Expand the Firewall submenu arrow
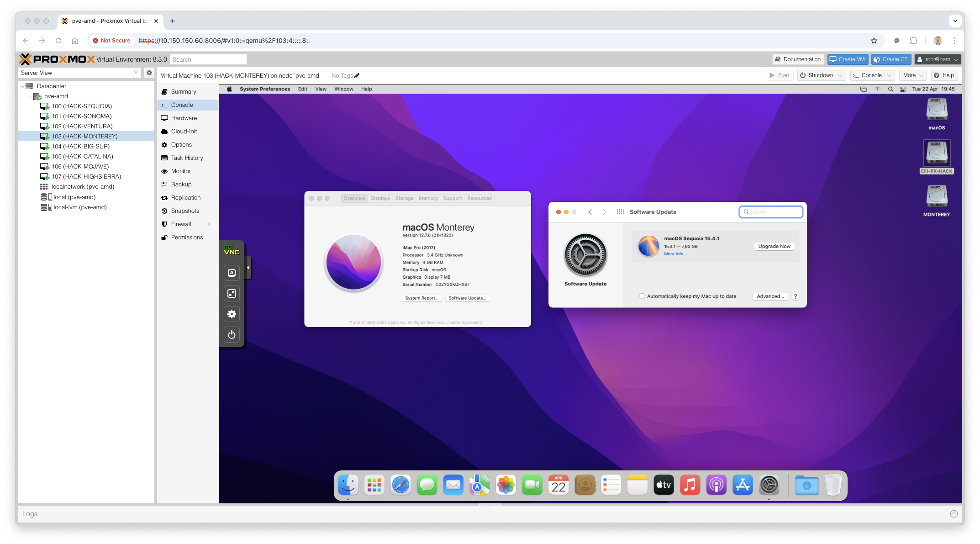Screen dimensions: 980x544 210,224
